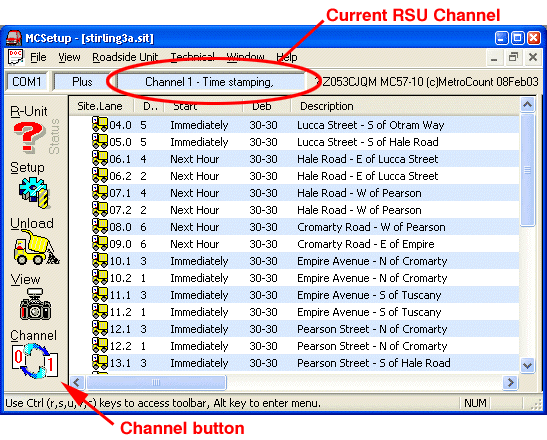Sort by the Site.Lane column header
Screen dimensions: 547x440
100,106
